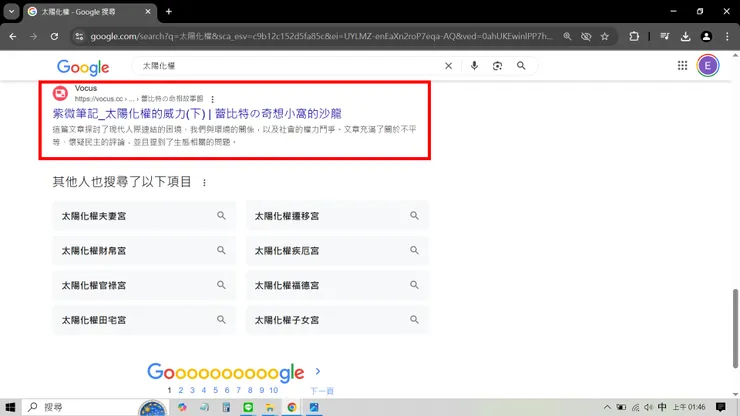
Task: Close the 太陽化權 Google search tab
Action: point(148,11)
